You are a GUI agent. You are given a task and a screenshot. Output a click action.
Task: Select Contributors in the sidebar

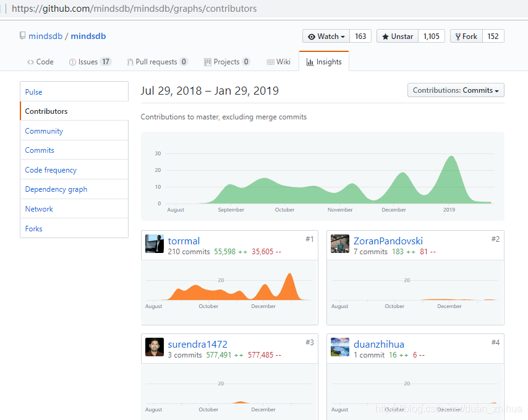pyautogui.click(x=74, y=111)
